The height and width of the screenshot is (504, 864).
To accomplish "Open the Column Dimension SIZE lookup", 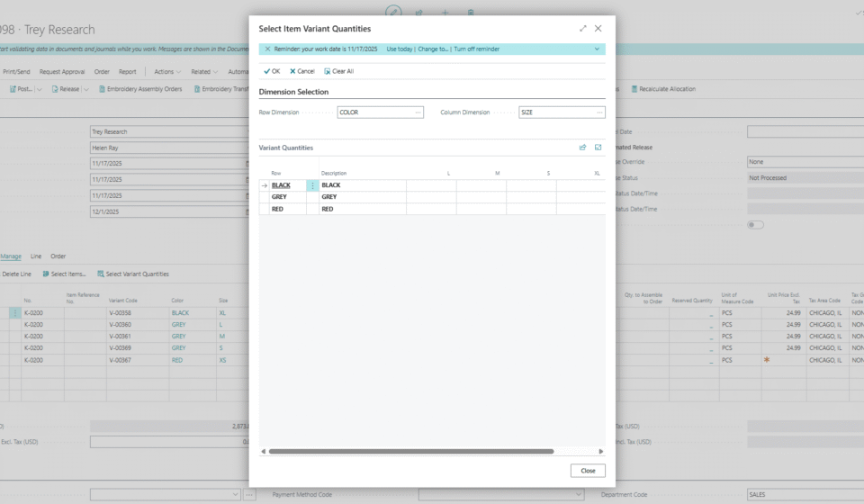I will (x=599, y=112).
